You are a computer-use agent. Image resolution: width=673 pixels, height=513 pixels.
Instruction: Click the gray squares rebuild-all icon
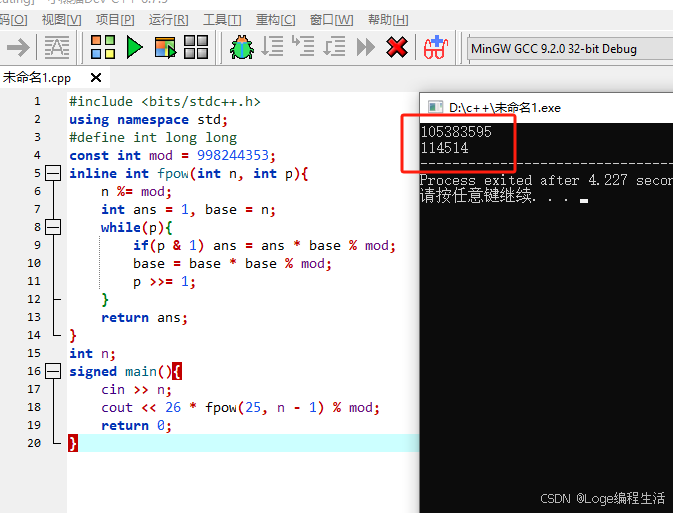point(196,47)
